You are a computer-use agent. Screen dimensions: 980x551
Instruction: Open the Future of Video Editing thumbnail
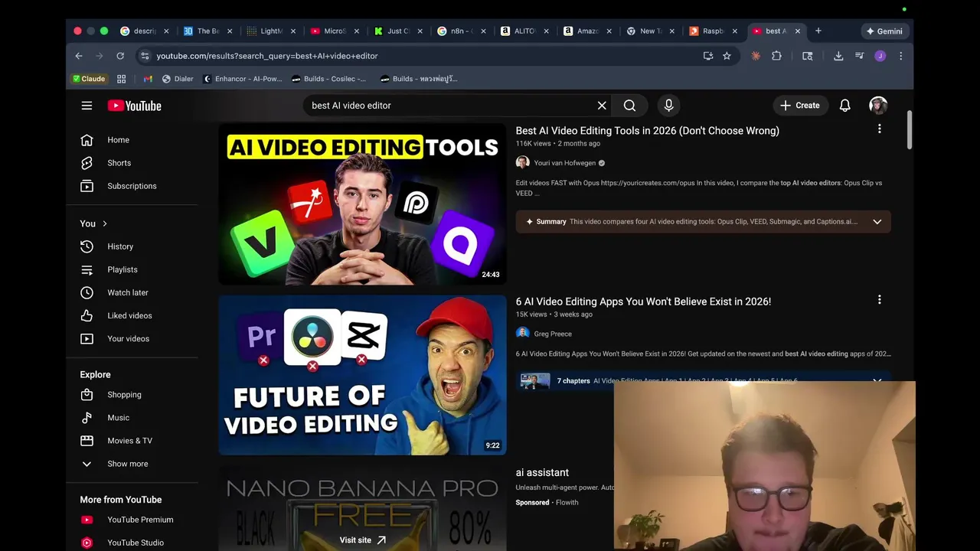(x=362, y=375)
